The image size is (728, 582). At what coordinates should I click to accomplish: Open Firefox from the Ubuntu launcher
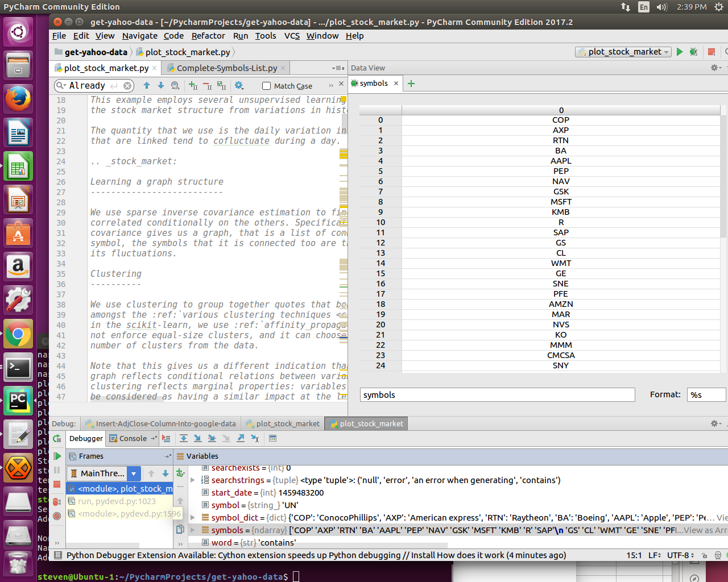point(18,99)
